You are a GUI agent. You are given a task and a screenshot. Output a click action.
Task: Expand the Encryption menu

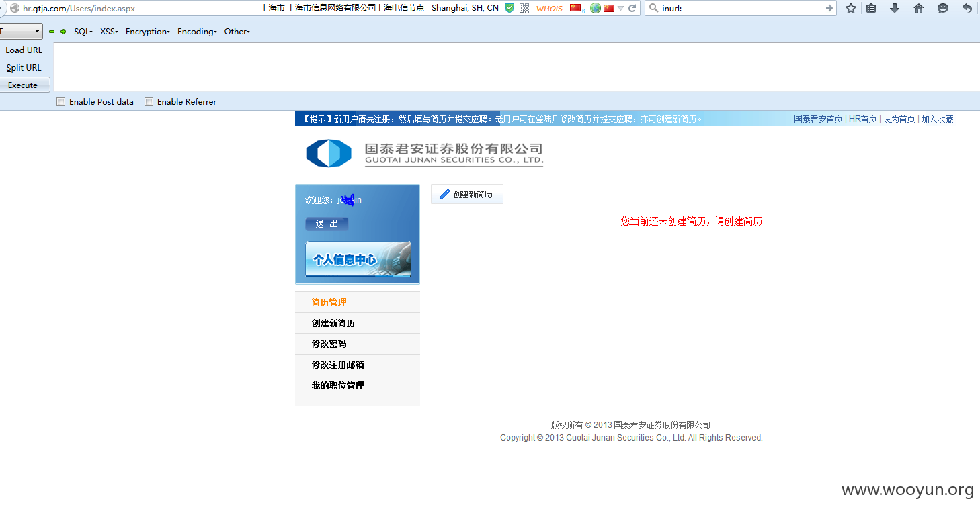[x=148, y=32]
